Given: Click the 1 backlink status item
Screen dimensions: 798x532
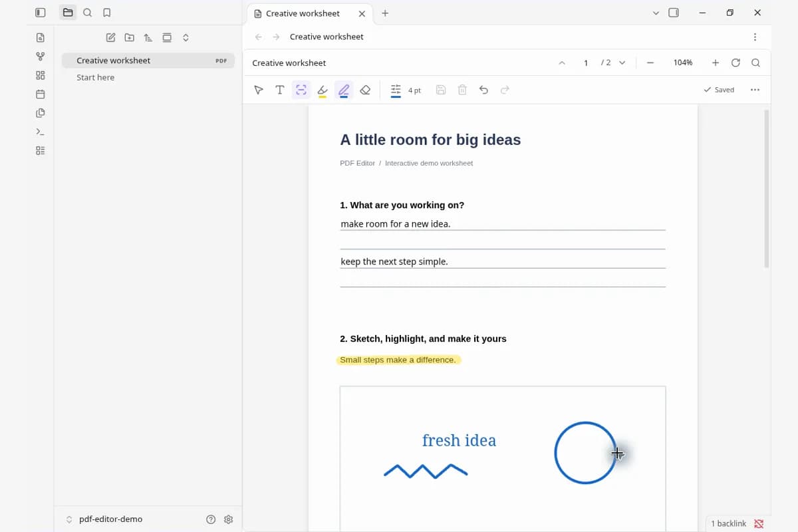Looking at the screenshot, I should (x=729, y=523).
